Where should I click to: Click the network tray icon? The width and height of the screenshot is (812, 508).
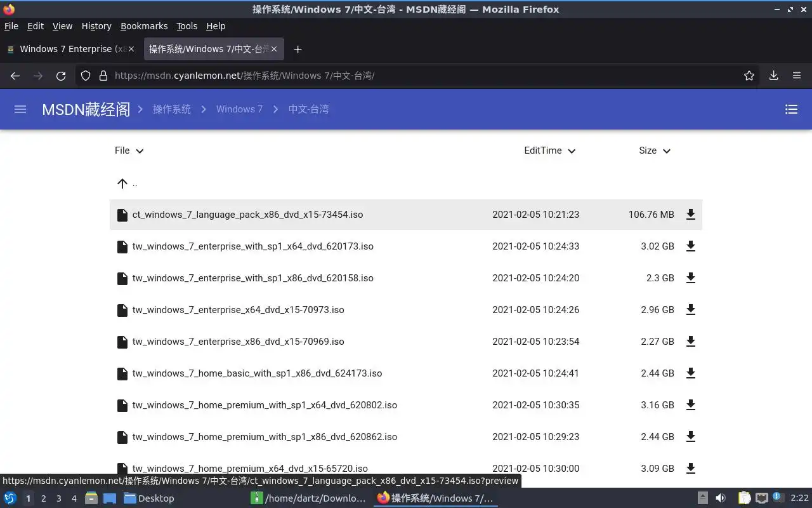(x=761, y=498)
